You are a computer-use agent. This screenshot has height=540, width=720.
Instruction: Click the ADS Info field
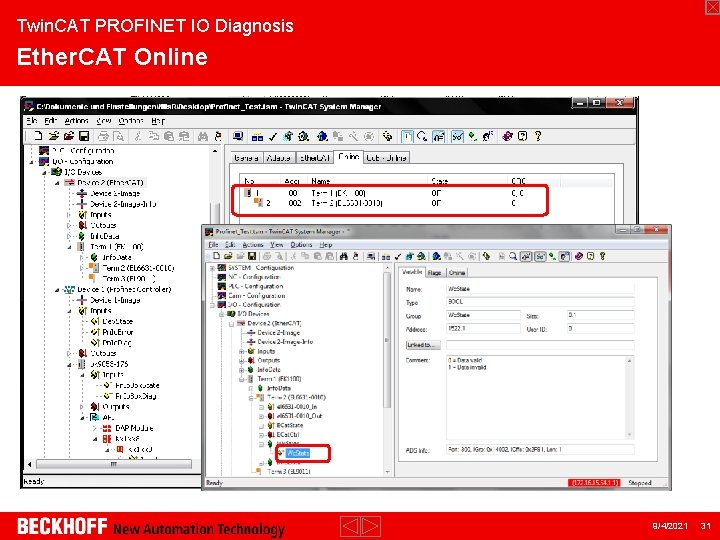coord(540,450)
